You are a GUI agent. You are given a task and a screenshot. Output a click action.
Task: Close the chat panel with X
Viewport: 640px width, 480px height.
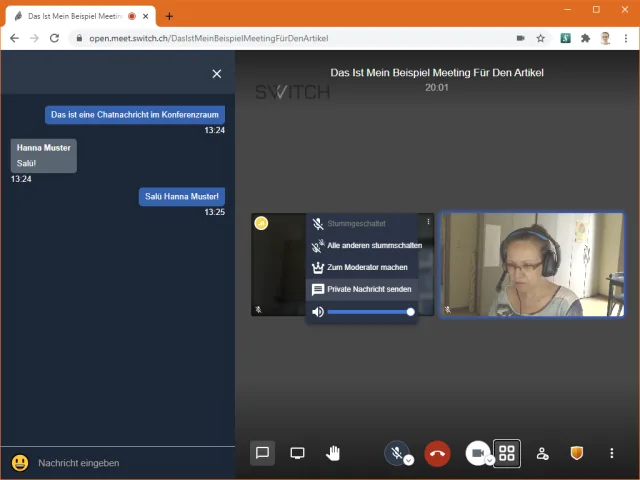pyautogui.click(x=217, y=73)
